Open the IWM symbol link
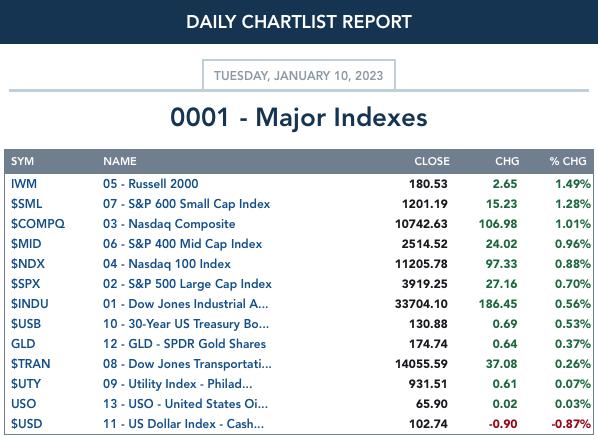Image resolution: width=598 pixels, height=439 pixels. point(24,184)
